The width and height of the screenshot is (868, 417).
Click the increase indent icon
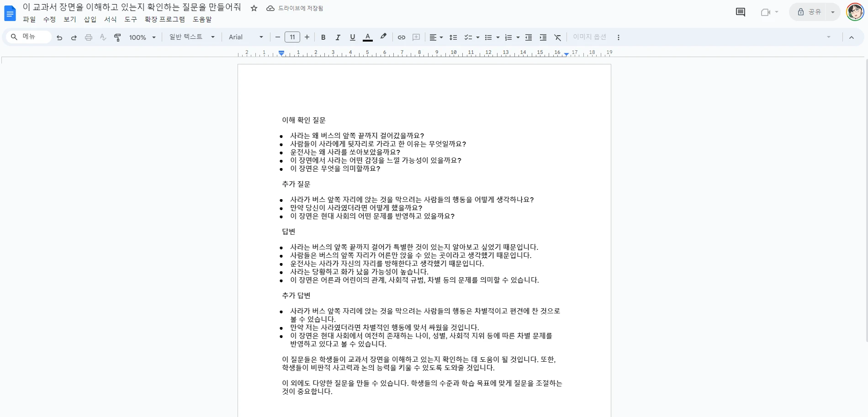[543, 37]
